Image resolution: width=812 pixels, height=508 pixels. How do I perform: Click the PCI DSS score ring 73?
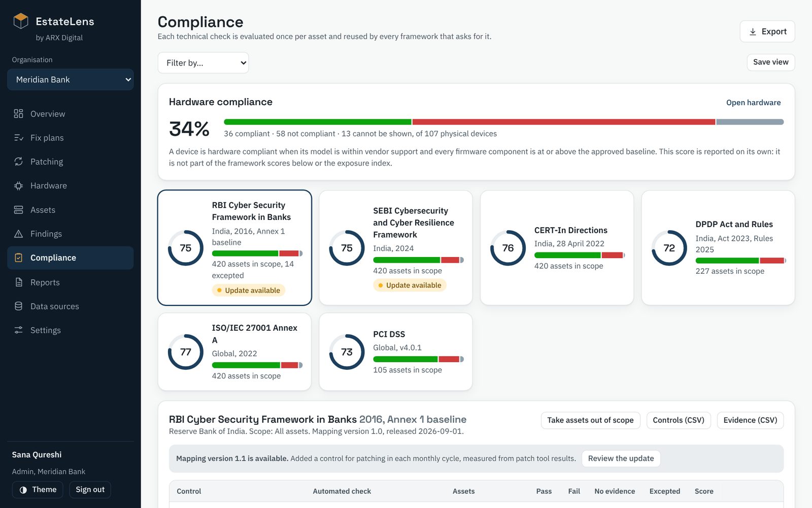click(x=347, y=352)
